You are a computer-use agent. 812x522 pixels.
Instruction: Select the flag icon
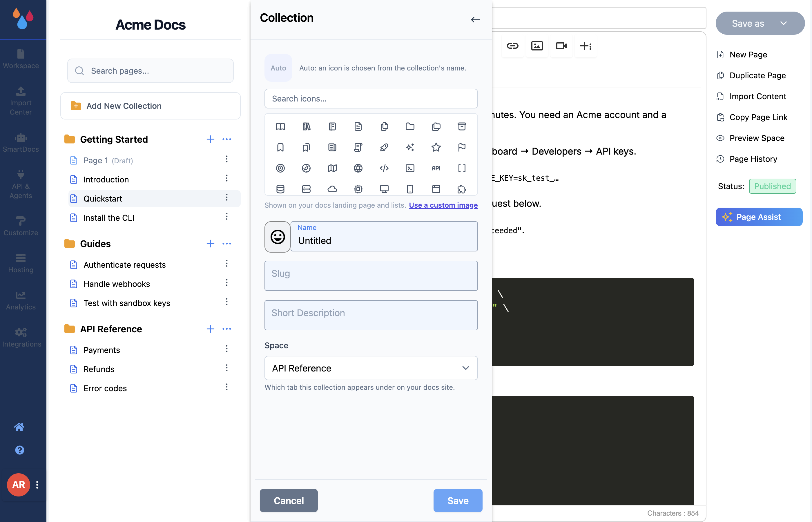click(462, 147)
